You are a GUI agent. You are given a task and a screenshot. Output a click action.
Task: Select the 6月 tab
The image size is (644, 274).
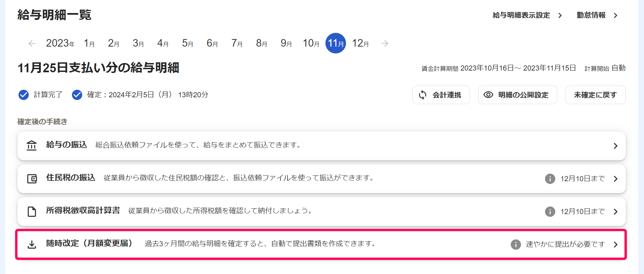coord(212,43)
